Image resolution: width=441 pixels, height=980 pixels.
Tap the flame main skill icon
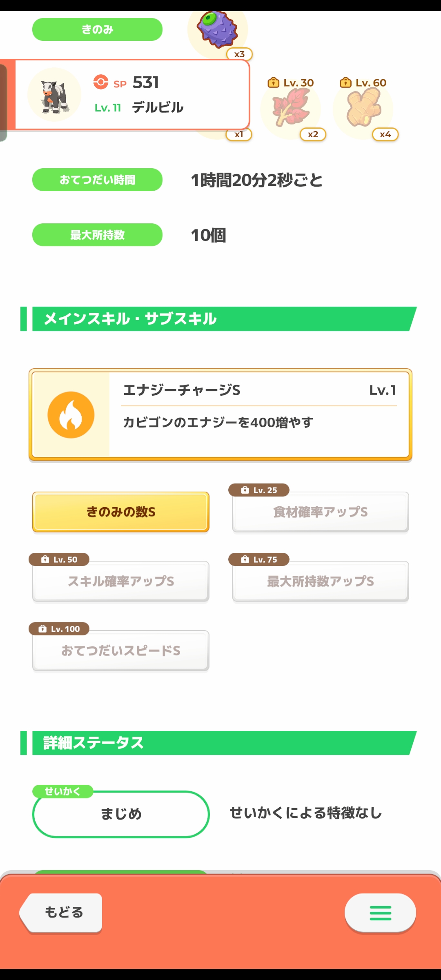(71, 415)
